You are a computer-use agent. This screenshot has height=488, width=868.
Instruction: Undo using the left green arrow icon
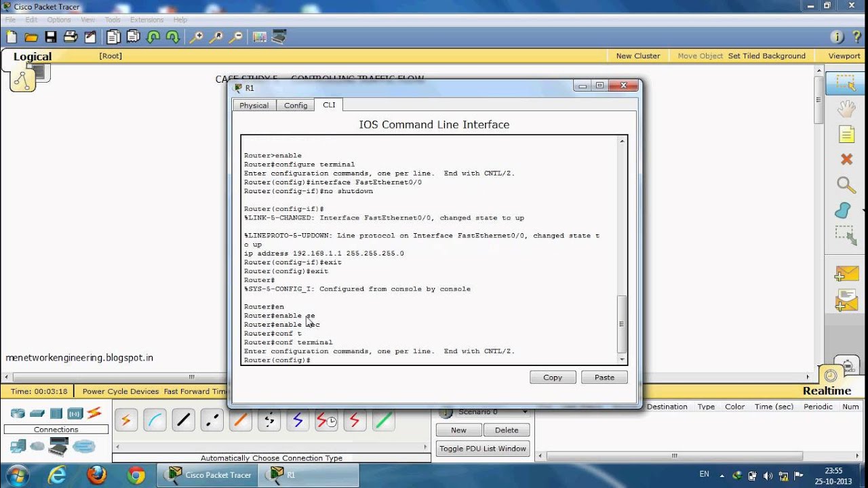(x=153, y=37)
